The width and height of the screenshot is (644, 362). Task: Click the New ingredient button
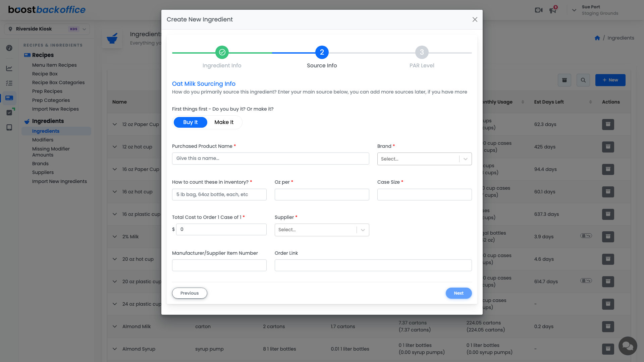point(610,80)
